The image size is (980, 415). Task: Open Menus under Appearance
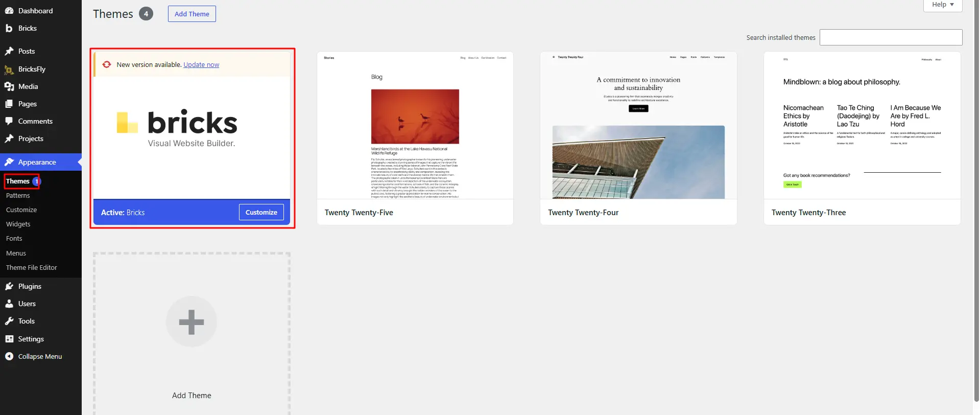point(16,253)
